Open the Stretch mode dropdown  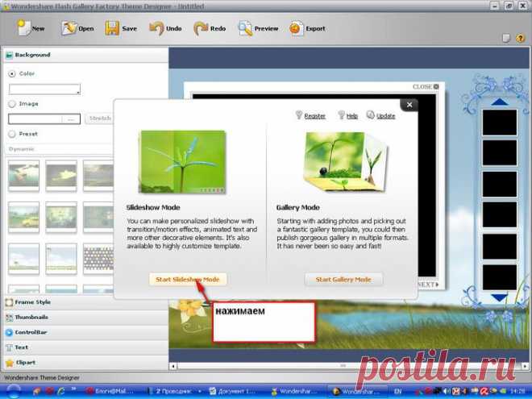99,118
